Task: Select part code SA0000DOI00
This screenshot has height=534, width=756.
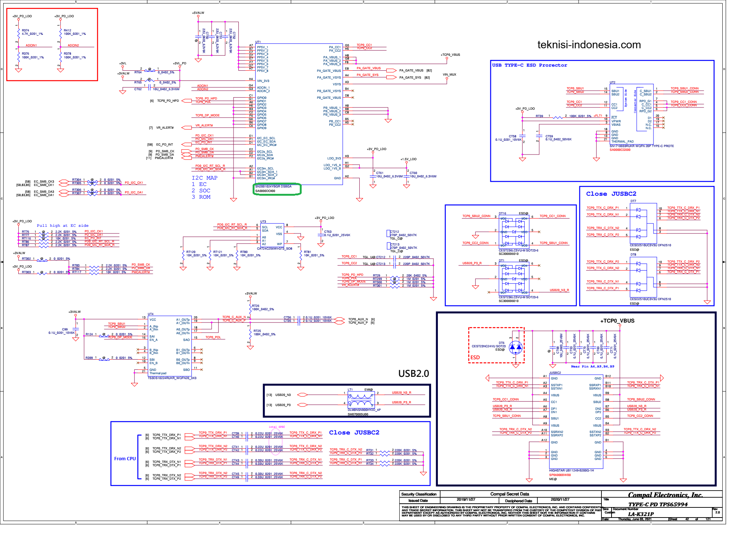Action: tap(265, 191)
